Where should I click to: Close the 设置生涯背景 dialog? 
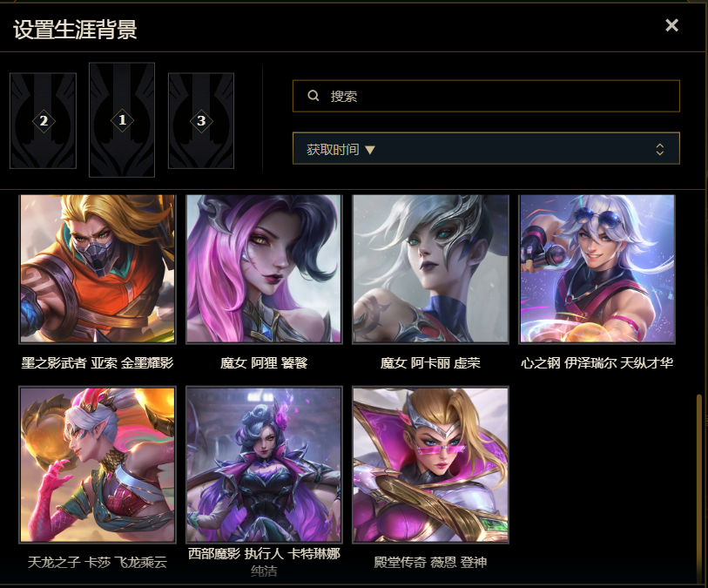click(672, 25)
